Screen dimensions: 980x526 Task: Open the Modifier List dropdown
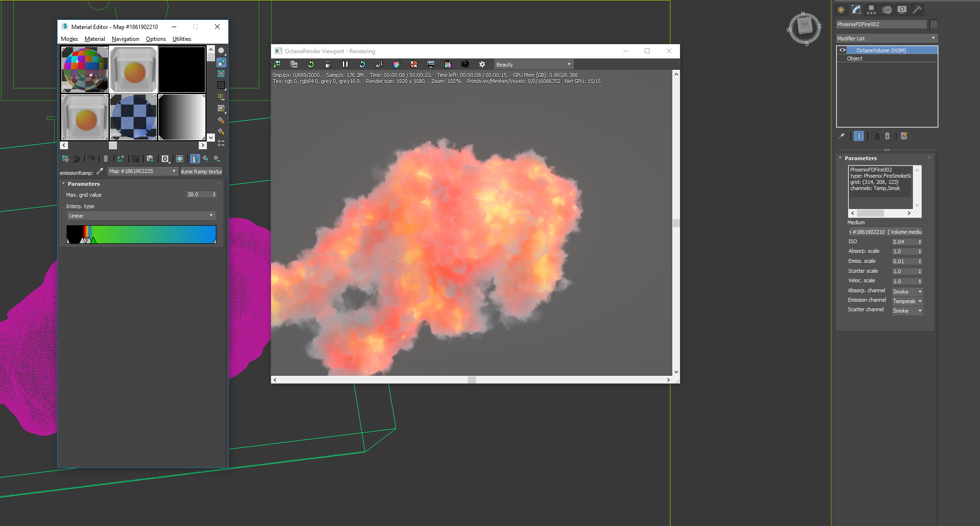pyautogui.click(x=886, y=38)
